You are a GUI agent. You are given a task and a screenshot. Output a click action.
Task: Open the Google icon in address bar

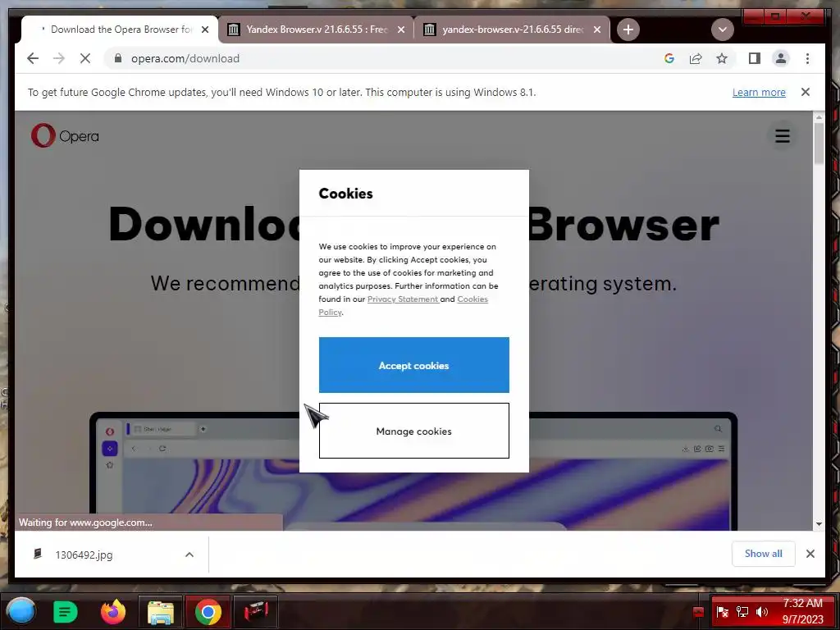coord(669,58)
